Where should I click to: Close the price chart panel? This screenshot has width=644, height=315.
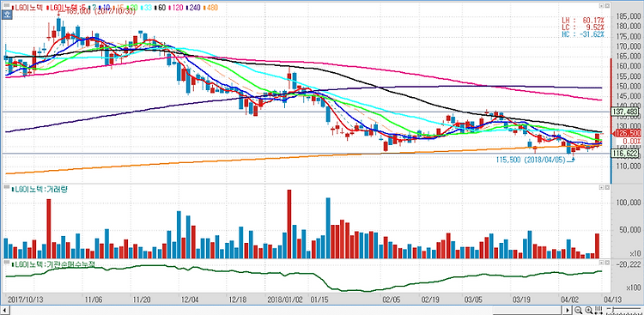606,6
